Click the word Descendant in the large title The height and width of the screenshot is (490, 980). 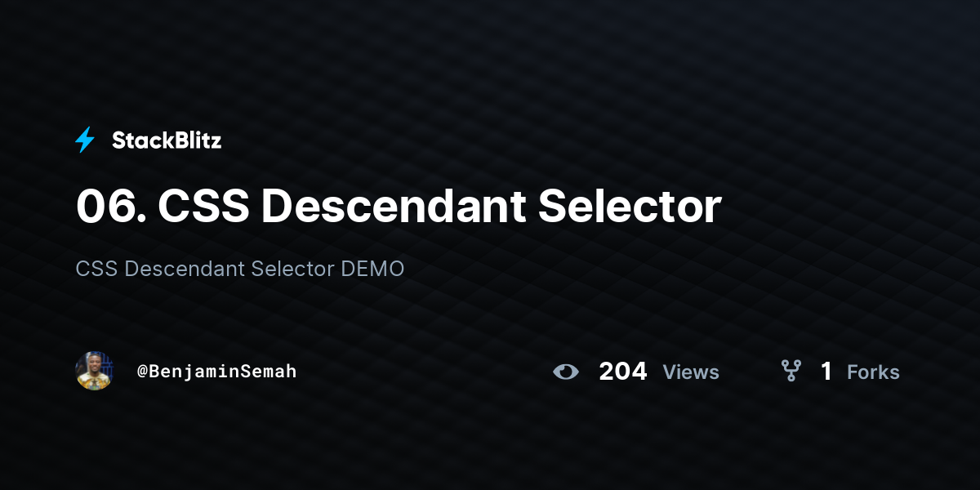(394, 206)
